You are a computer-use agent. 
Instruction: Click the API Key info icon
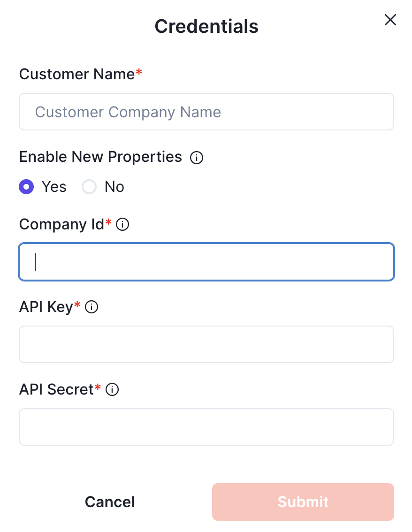[92, 308]
